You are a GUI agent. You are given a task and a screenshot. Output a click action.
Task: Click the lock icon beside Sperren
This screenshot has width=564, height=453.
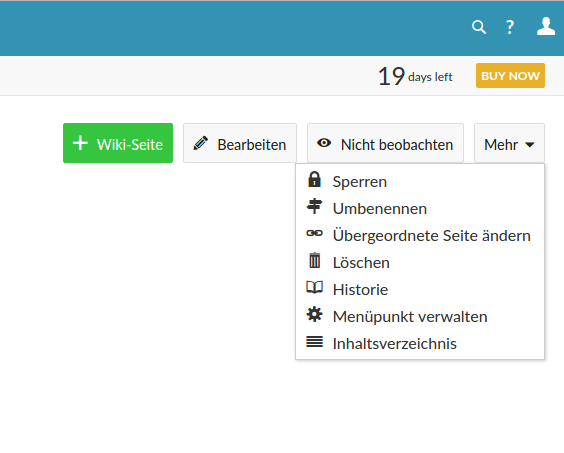[314, 179]
